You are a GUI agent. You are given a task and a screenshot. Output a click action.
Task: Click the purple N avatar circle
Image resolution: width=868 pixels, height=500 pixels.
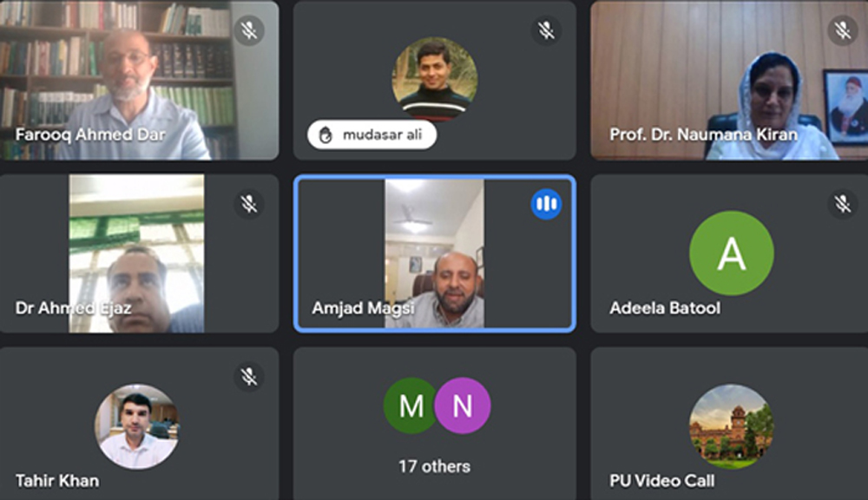463,405
